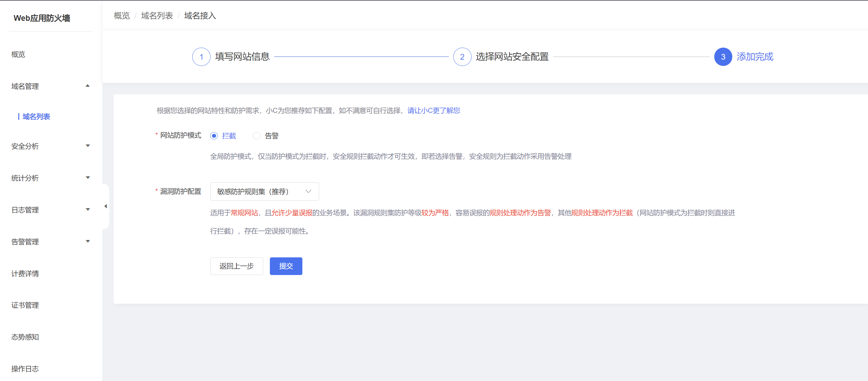This screenshot has width=868, height=381.
Task: Select the 告警 radio button
Action: click(x=256, y=136)
